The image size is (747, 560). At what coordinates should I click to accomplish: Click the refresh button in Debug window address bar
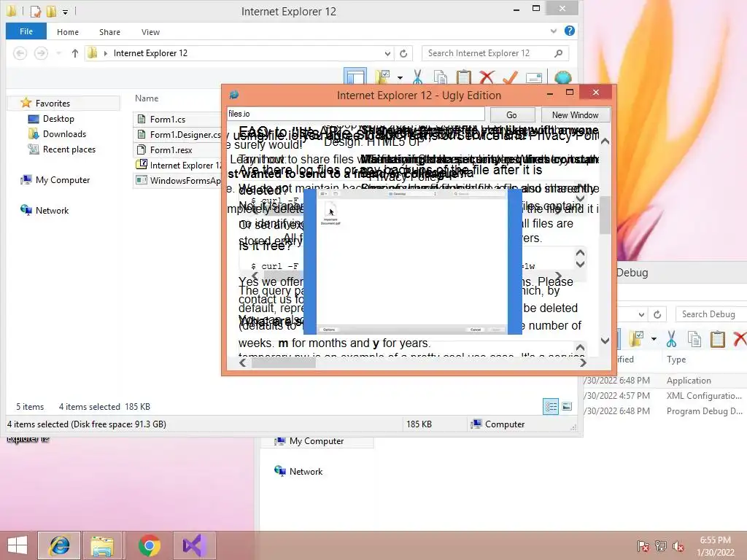point(657,314)
